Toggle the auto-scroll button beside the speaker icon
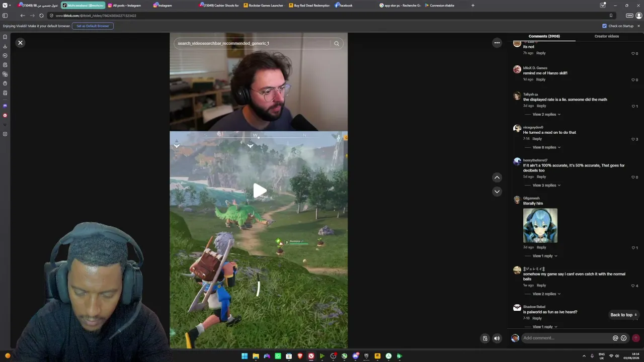The width and height of the screenshot is (644, 362). click(485, 338)
